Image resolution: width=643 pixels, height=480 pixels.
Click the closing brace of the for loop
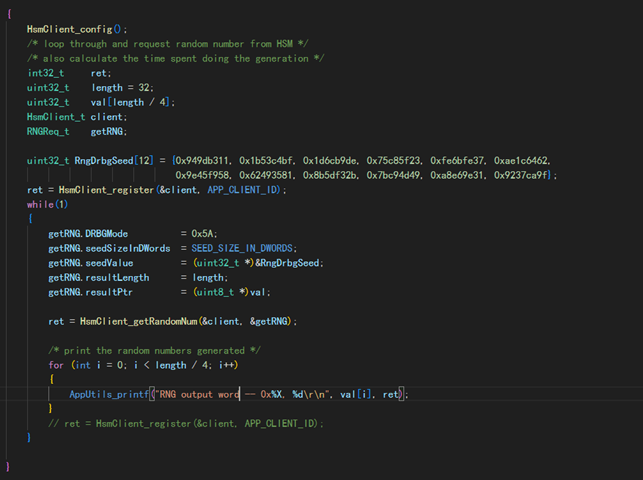50,408
